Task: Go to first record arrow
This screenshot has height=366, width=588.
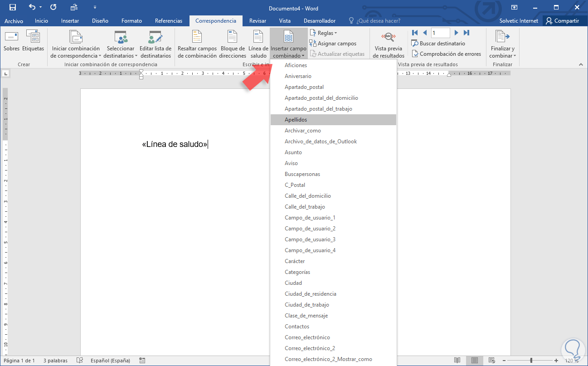Action: [415, 33]
